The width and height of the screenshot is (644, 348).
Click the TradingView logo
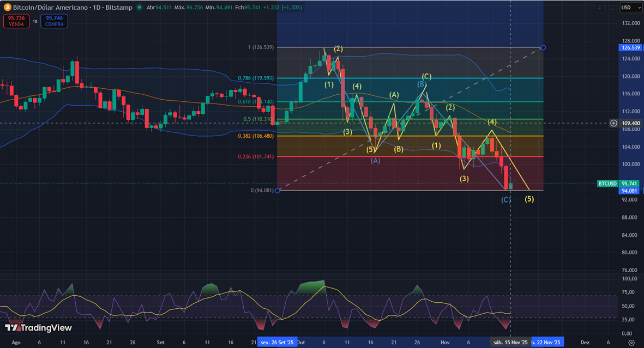click(38, 328)
